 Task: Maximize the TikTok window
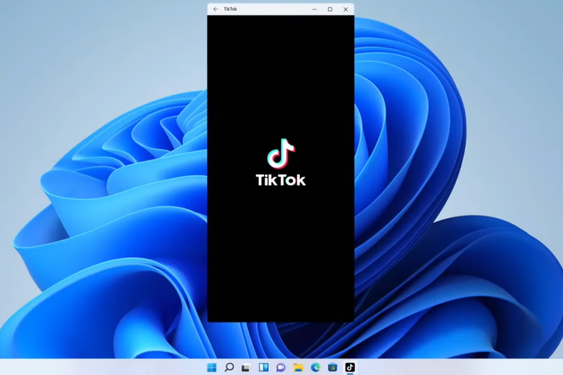tap(330, 9)
